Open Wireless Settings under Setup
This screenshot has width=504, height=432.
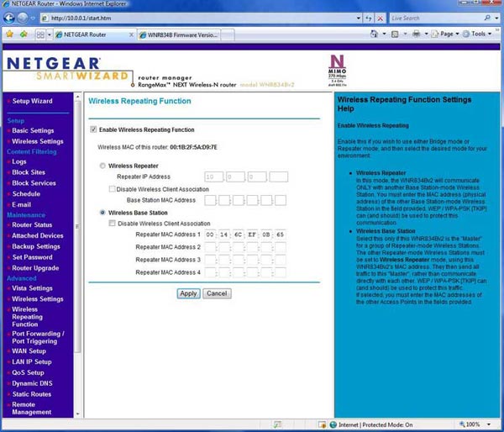point(37,141)
